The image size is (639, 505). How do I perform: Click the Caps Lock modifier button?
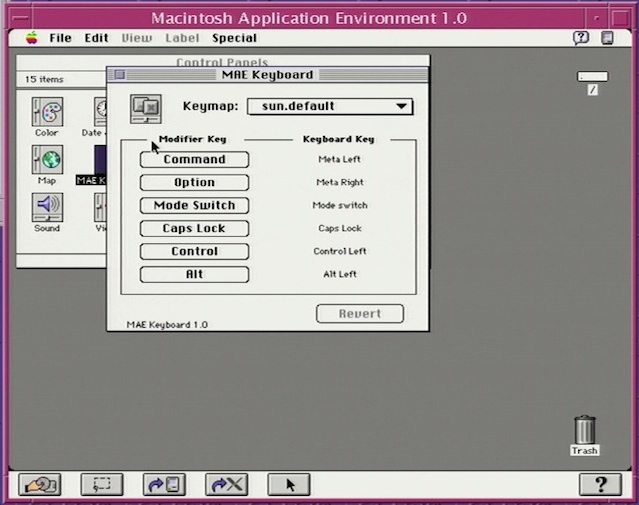pos(194,228)
